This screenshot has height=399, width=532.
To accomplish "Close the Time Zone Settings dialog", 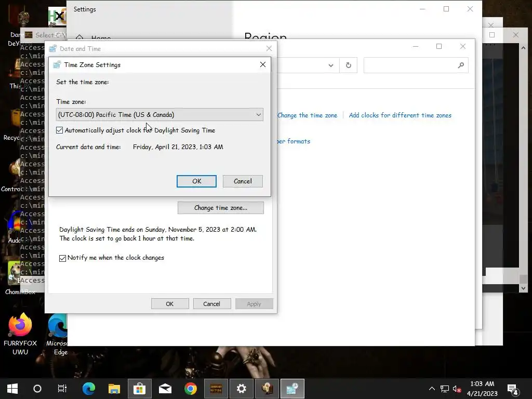I will point(262,64).
